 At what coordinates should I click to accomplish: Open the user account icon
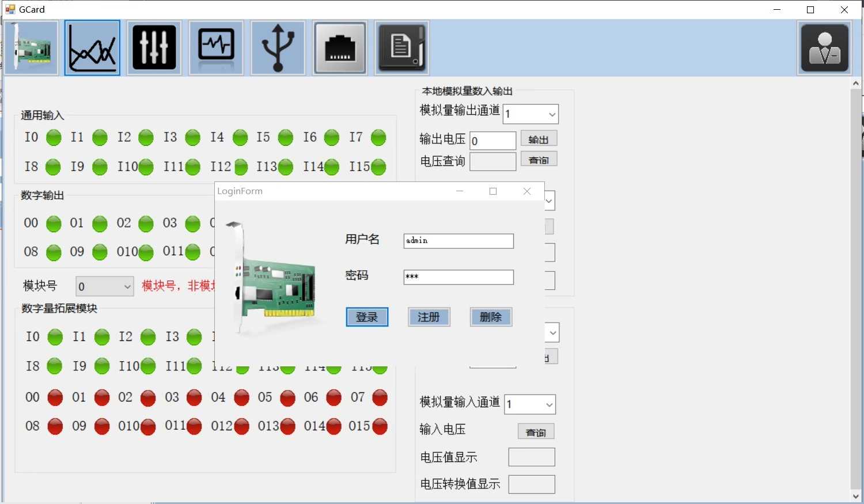point(825,48)
